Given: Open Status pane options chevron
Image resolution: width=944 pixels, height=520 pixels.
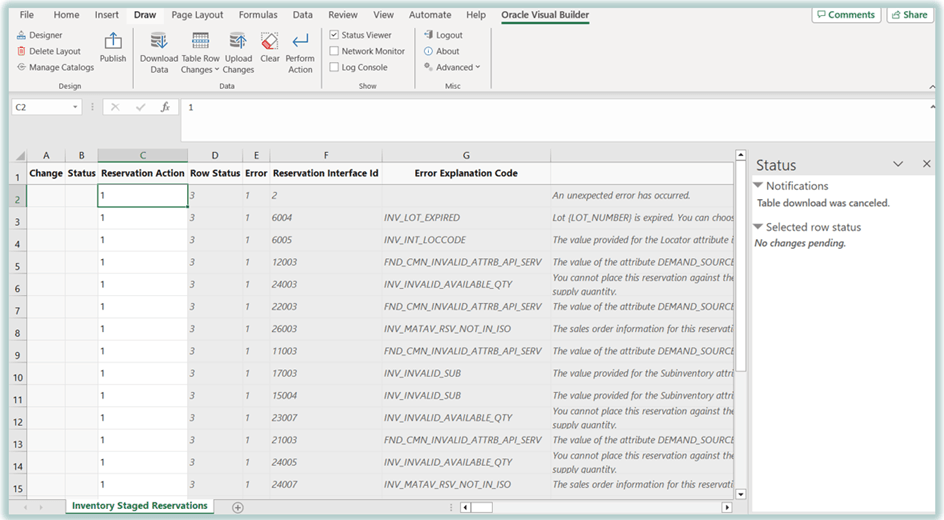Looking at the screenshot, I should [x=898, y=164].
